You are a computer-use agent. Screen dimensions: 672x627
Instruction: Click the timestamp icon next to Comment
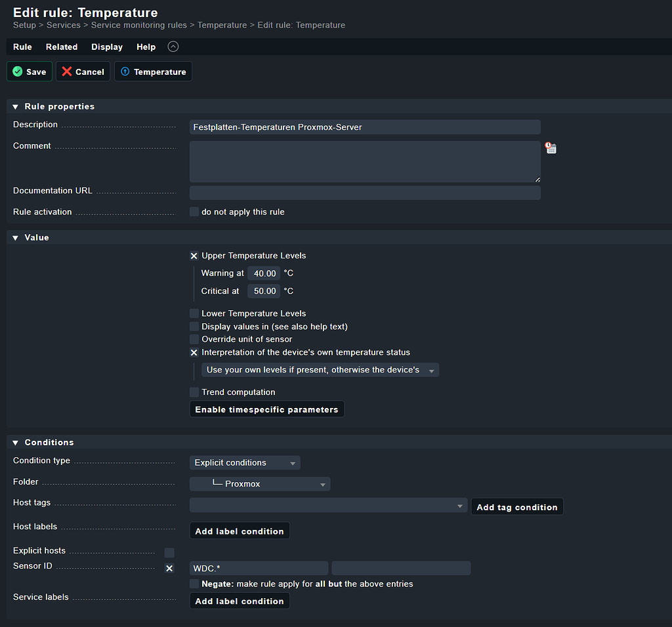551,148
